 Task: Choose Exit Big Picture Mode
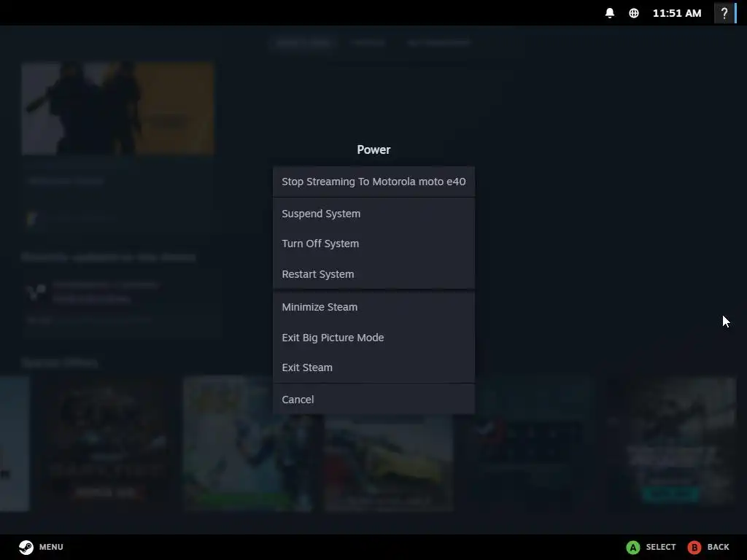tap(373, 337)
